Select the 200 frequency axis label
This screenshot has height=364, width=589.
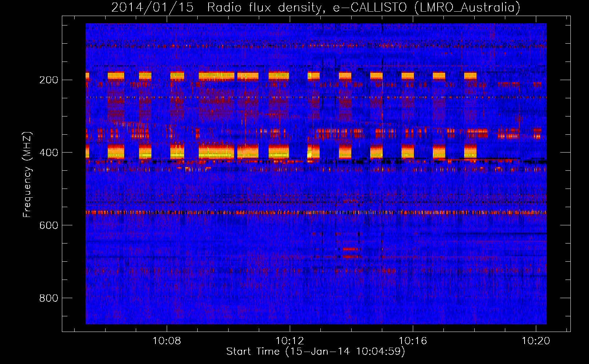(49, 80)
